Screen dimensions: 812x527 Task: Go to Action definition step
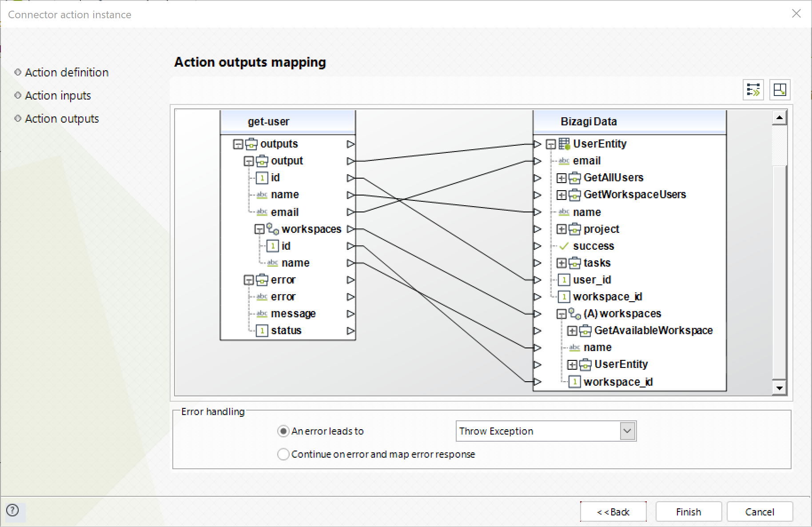(67, 72)
